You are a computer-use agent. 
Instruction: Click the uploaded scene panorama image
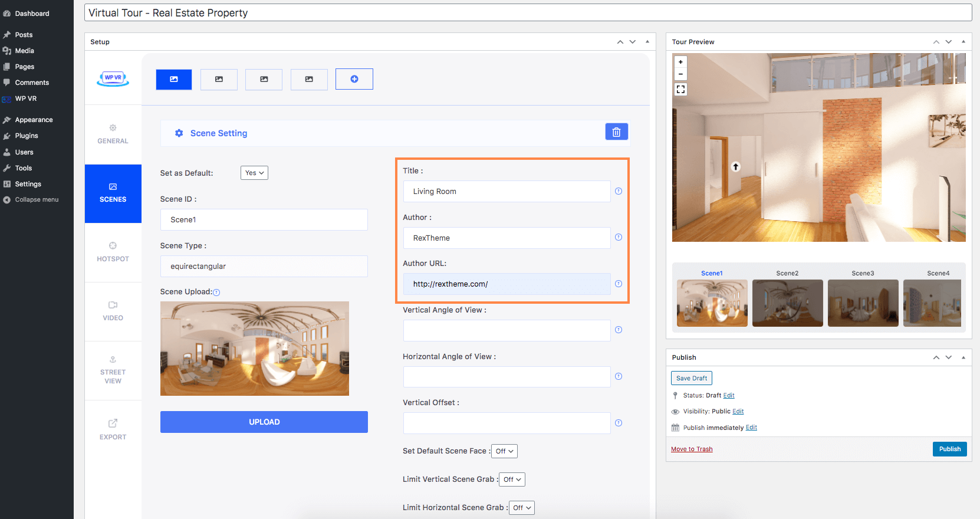point(255,349)
